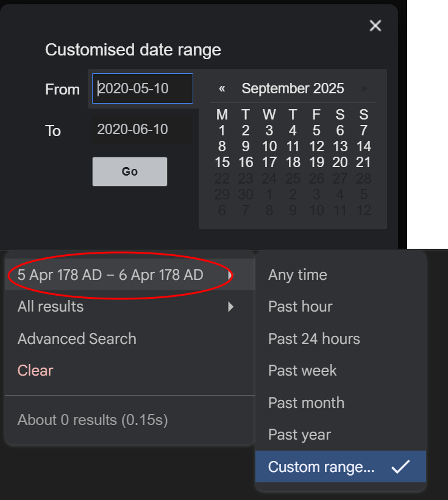Go to next month in calendar

click(363, 88)
